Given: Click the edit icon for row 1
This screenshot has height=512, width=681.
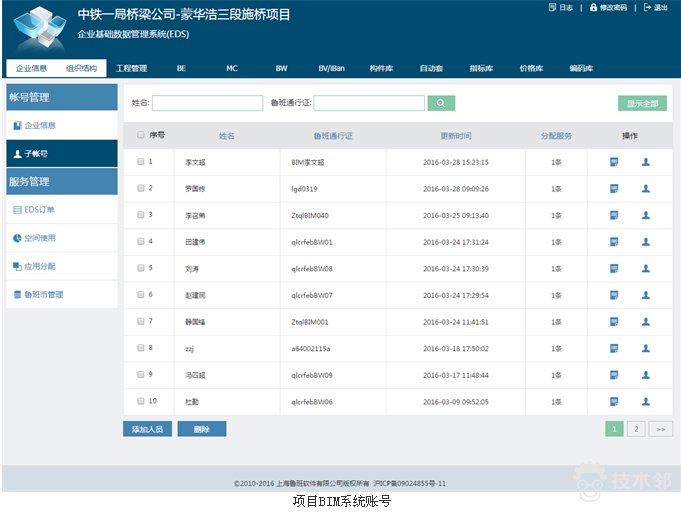Looking at the screenshot, I should (x=614, y=161).
